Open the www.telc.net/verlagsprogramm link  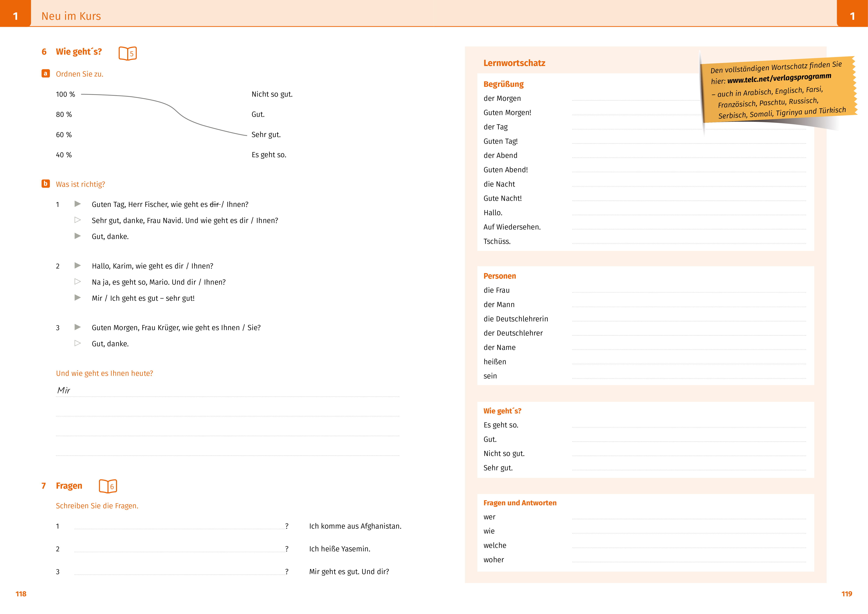779,78
